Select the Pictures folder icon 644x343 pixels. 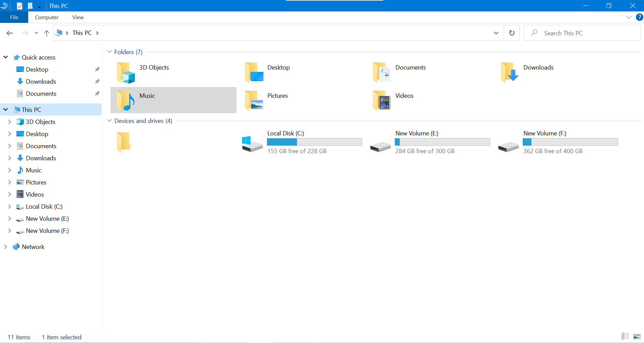pyautogui.click(x=254, y=100)
